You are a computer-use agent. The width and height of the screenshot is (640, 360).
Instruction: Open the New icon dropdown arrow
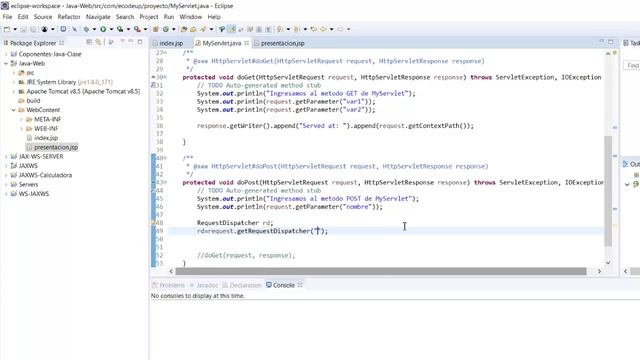point(15,29)
